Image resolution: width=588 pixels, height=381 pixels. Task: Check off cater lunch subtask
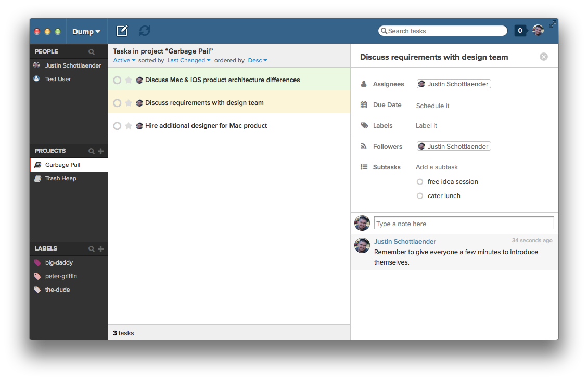[x=420, y=196]
